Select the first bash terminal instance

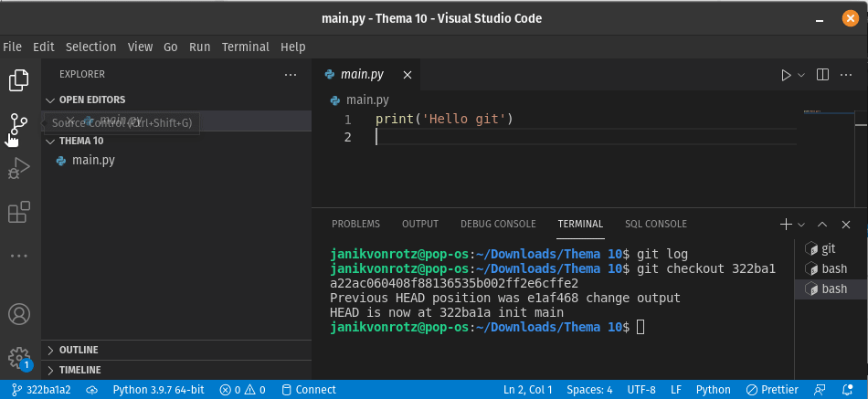[831, 269]
